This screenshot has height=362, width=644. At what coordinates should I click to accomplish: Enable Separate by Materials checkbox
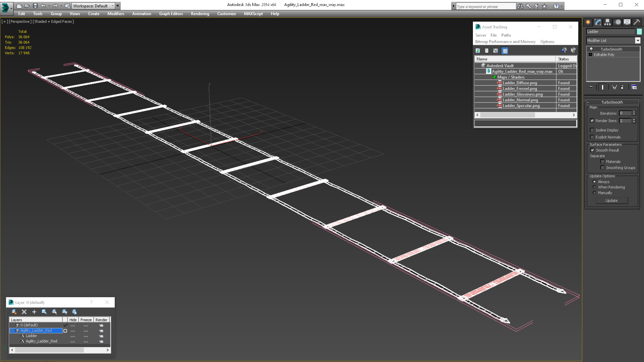[602, 162]
